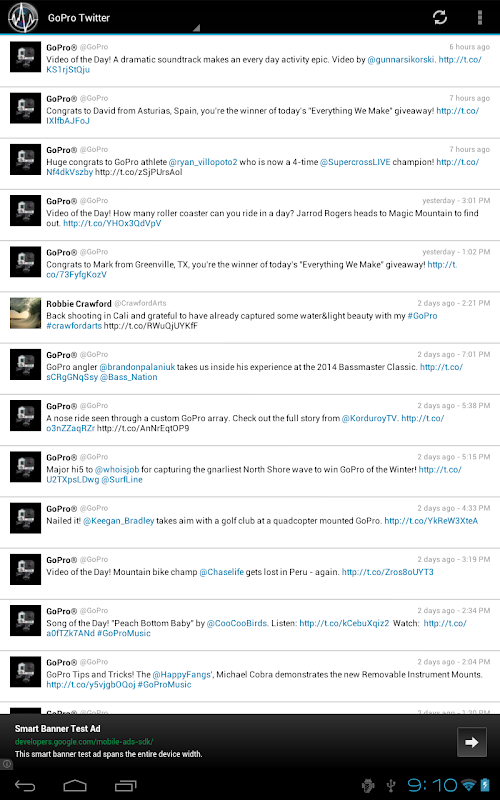Select the tweet about Bassmaster Classic
The image size is (500, 800).
coord(250,369)
